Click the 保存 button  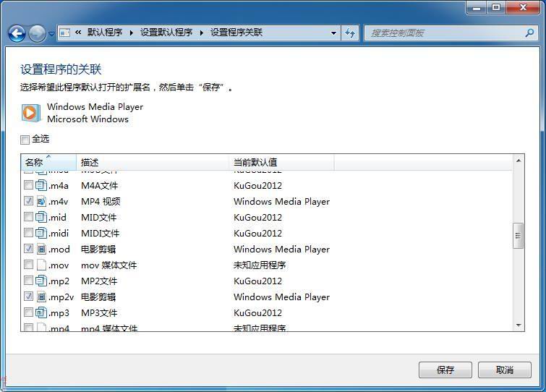(x=445, y=370)
